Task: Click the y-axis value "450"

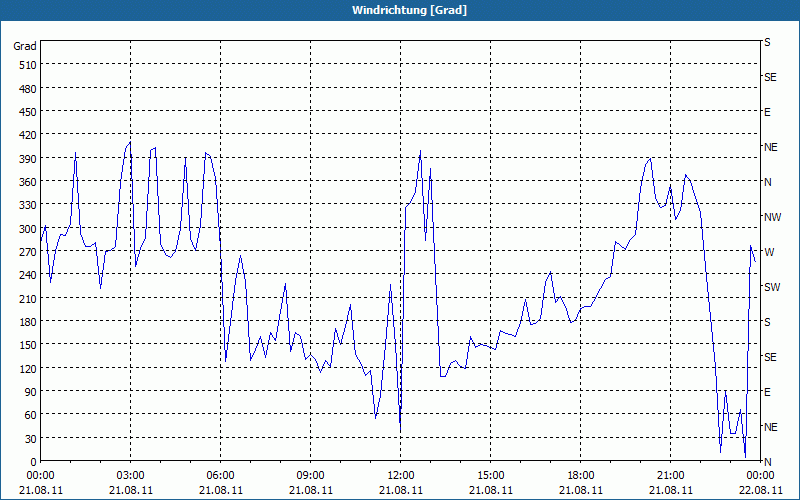Action: pos(28,112)
